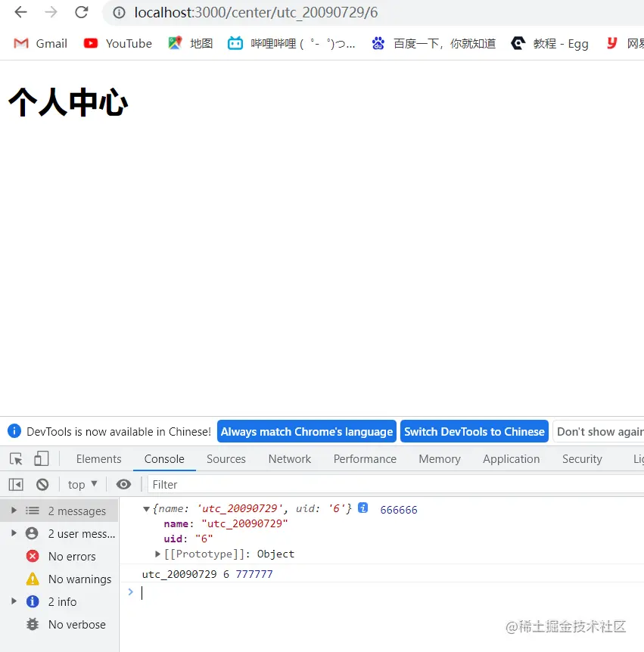The width and height of the screenshot is (644, 652).
Task: Click the console Filter field
Action: pos(395,484)
